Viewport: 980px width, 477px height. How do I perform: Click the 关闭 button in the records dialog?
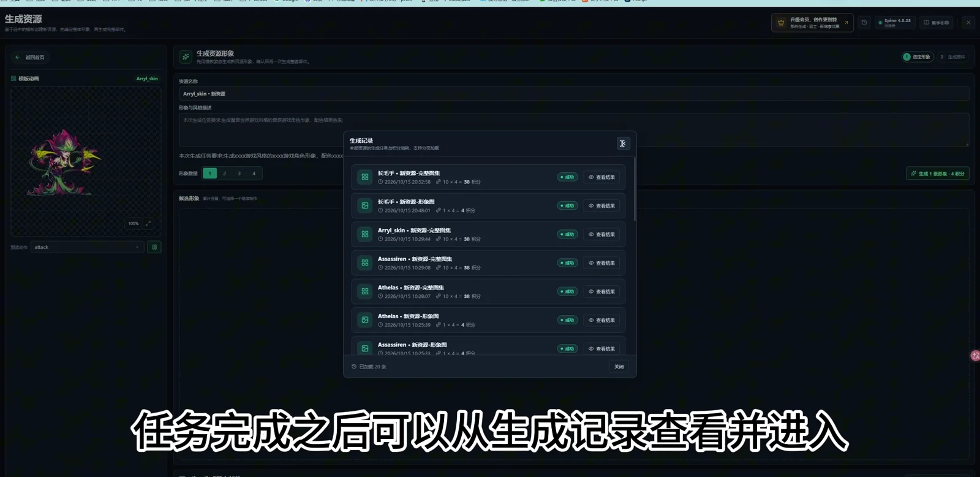(x=619, y=367)
